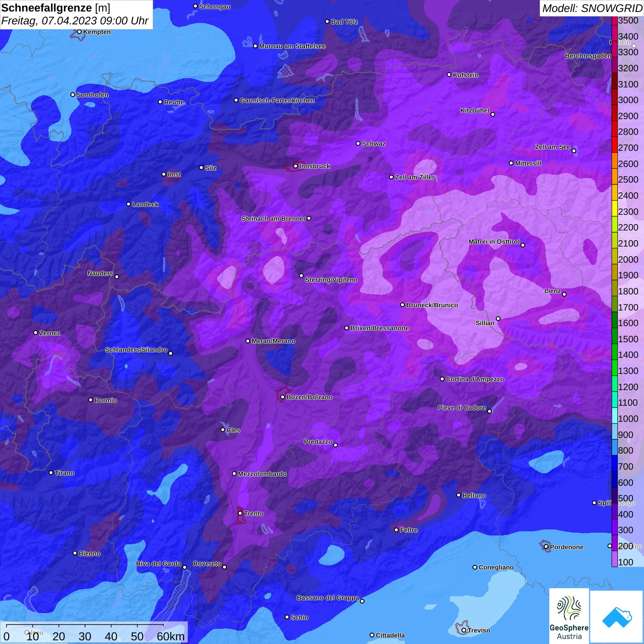
Task: Click the 2700 m red legend swatch
Action: [x=615, y=148]
